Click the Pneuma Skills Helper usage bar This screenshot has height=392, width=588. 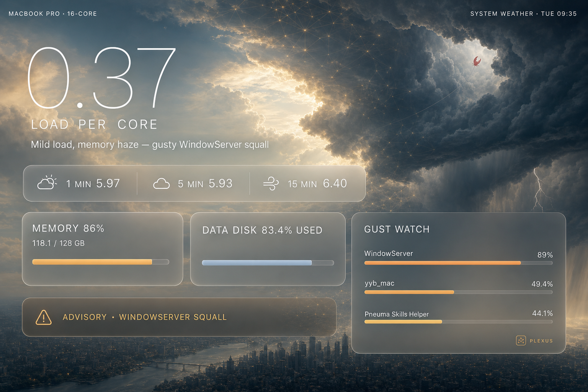coord(458,322)
